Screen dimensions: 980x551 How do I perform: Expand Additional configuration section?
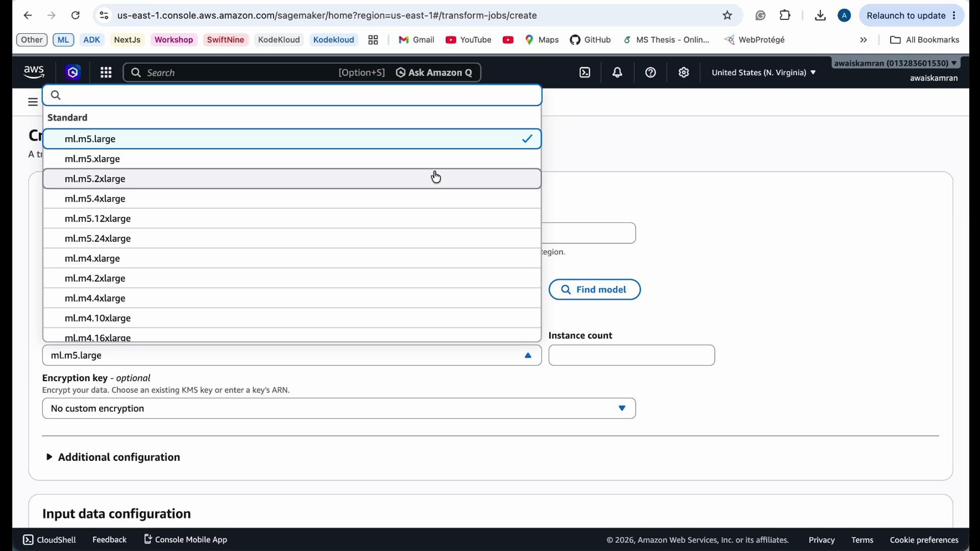tap(113, 458)
